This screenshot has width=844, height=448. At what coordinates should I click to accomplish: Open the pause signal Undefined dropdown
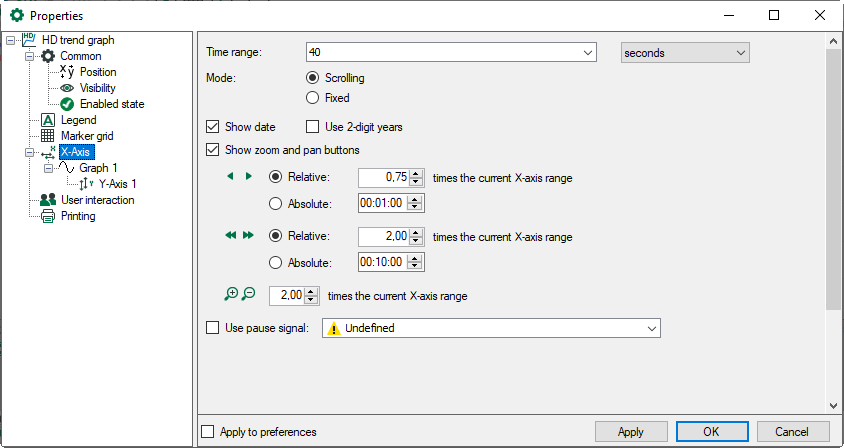click(x=651, y=328)
